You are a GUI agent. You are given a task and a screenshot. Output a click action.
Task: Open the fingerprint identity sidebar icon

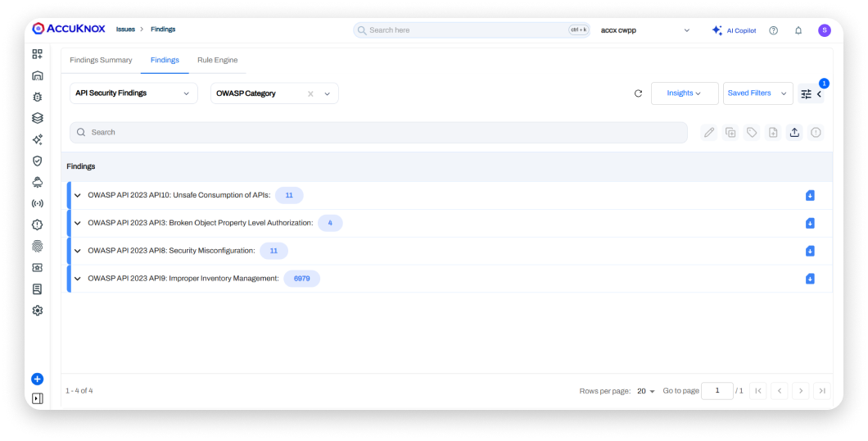37,246
